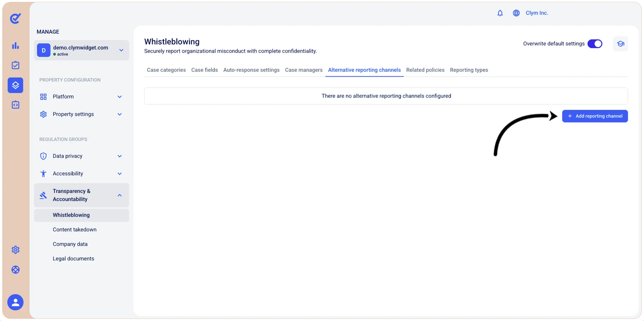Click the support lifebuoy icon

15,270
